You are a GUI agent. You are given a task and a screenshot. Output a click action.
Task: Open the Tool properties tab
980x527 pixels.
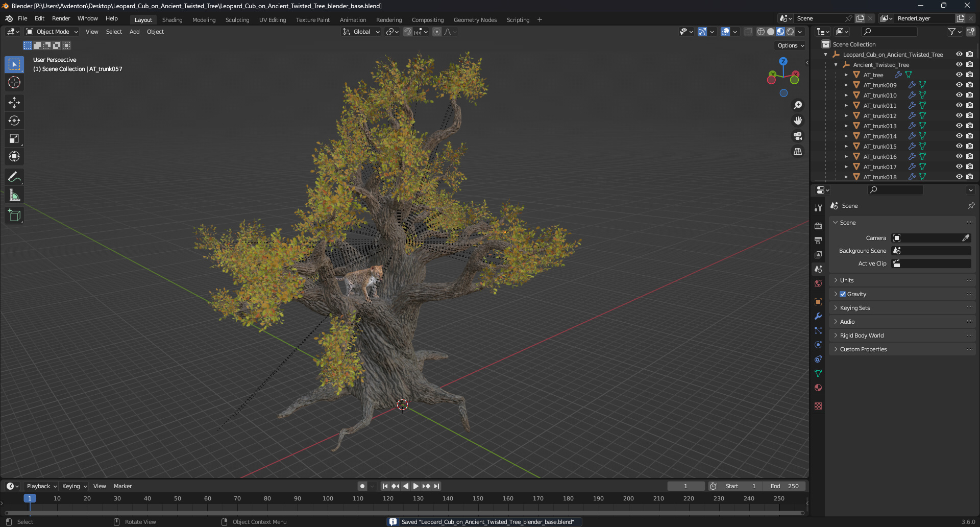(818, 208)
